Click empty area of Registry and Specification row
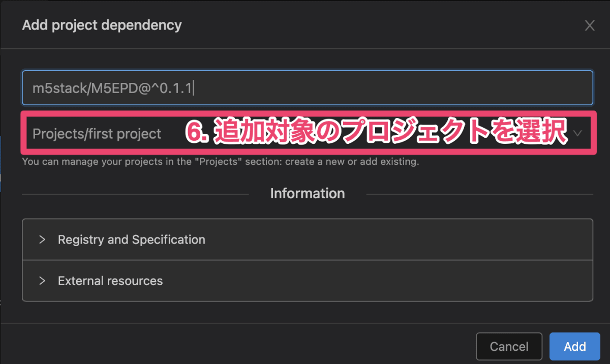This screenshot has width=610, height=364. coord(396,239)
